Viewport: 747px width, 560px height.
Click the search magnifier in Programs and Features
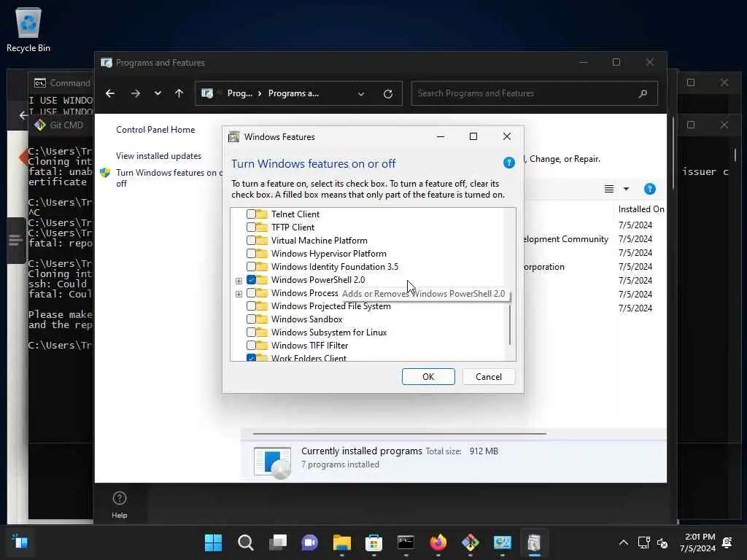point(643,93)
